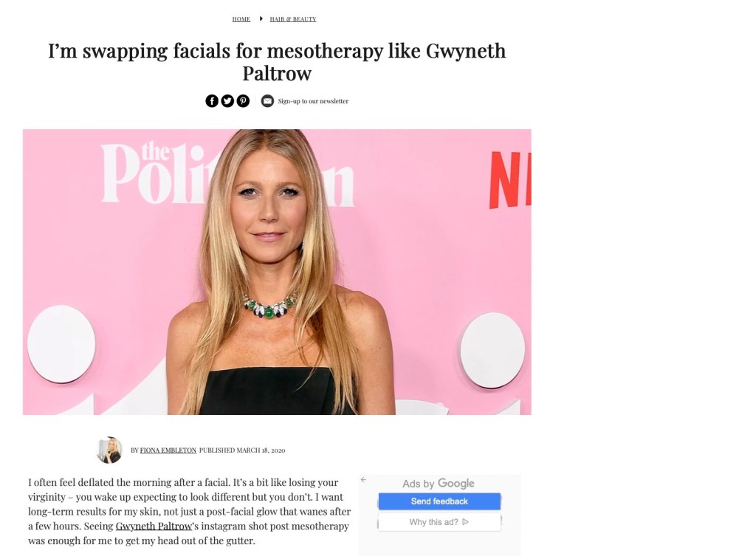The height and width of the screenshot is (556, 756).
Task: Click the AdChoices triangle icon
Action: click(465, 522)
